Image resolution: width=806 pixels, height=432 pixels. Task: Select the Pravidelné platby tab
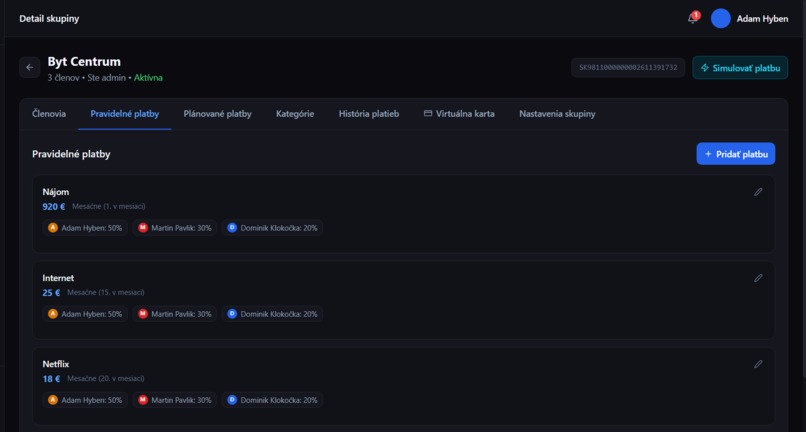(x=124, y=114)
